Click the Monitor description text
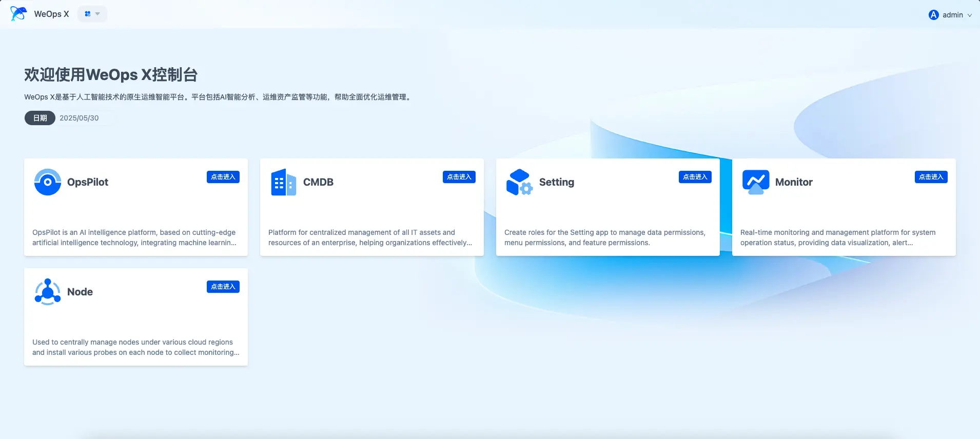Viewport: 980px width, 439px height. click(x=838, y=237)
